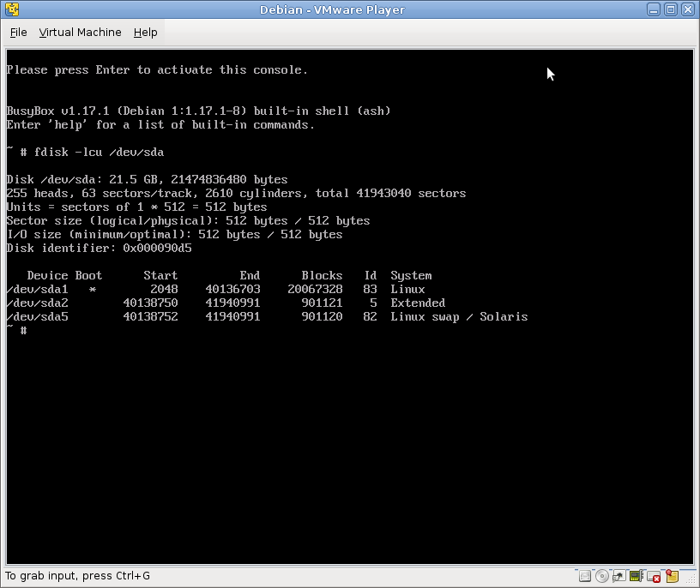Click the disconnected device icon with red X
This screenshot has width=700, height=588.
(x=654, y=577)
